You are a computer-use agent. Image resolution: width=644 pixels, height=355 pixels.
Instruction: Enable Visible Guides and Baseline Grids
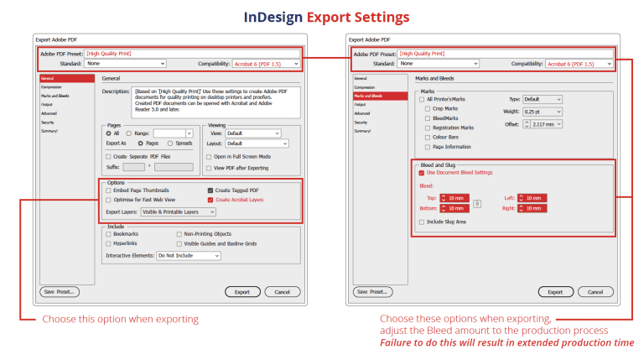pyautogui.click(x=179, y=244)
